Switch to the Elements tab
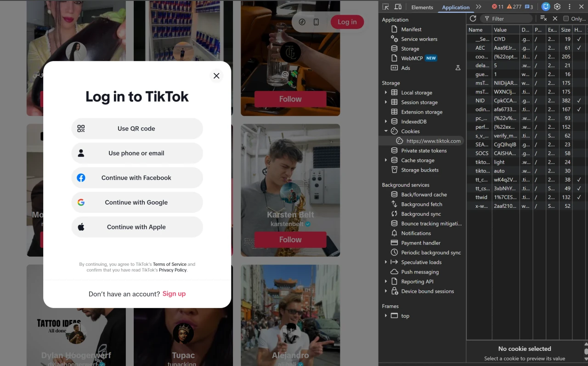The height and width of the screenshot is (366, 588). click(422, 7)
